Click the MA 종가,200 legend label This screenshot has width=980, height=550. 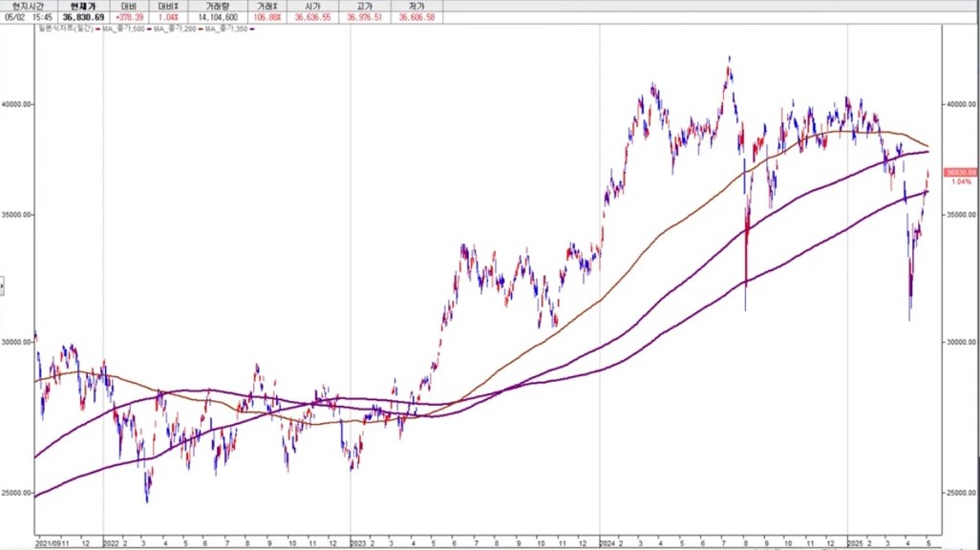pos(175,29)
